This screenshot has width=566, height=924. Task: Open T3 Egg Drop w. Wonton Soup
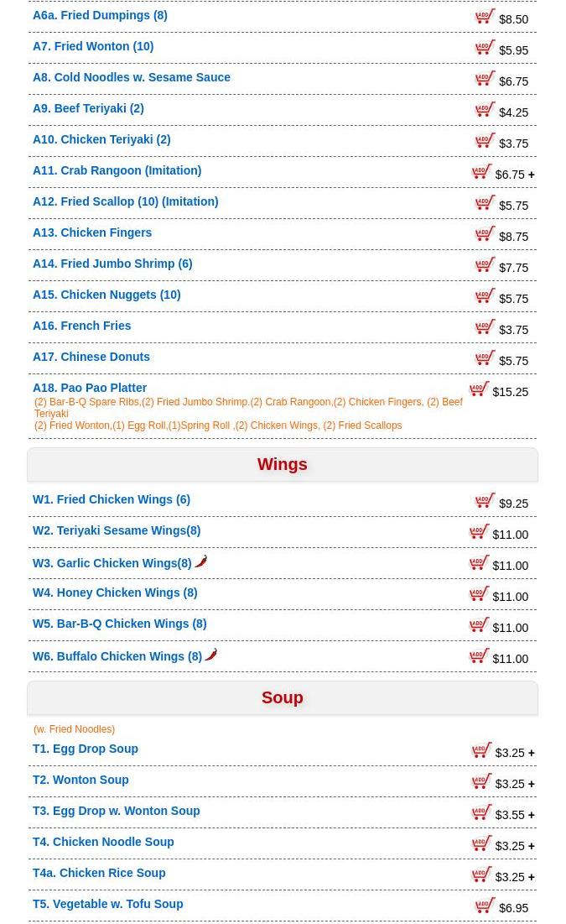tap(116, 811)
